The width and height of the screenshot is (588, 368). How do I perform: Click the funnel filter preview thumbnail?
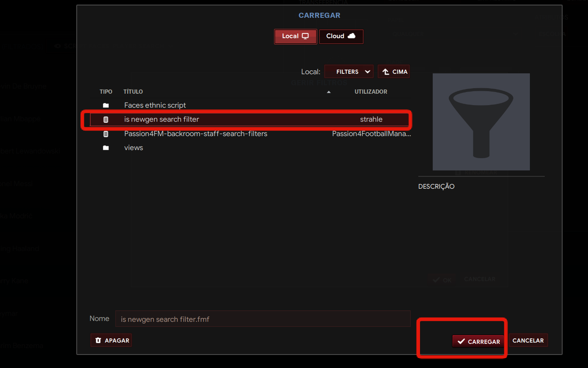481,122
